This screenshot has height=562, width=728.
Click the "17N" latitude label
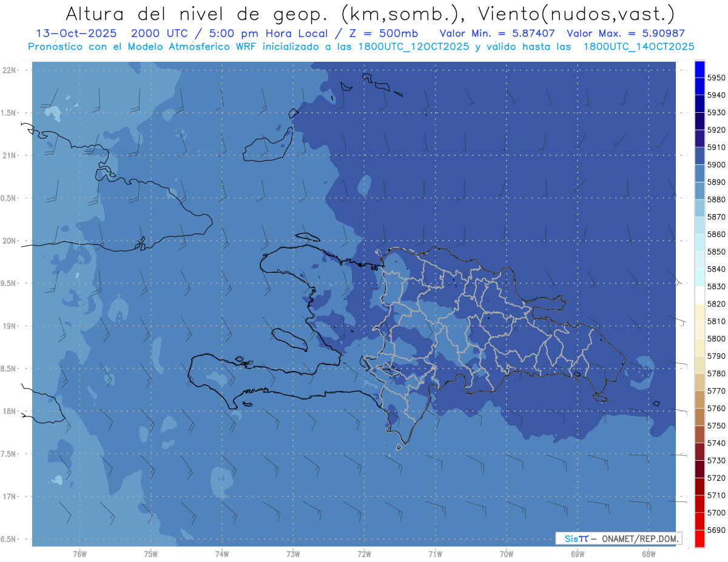10,497
